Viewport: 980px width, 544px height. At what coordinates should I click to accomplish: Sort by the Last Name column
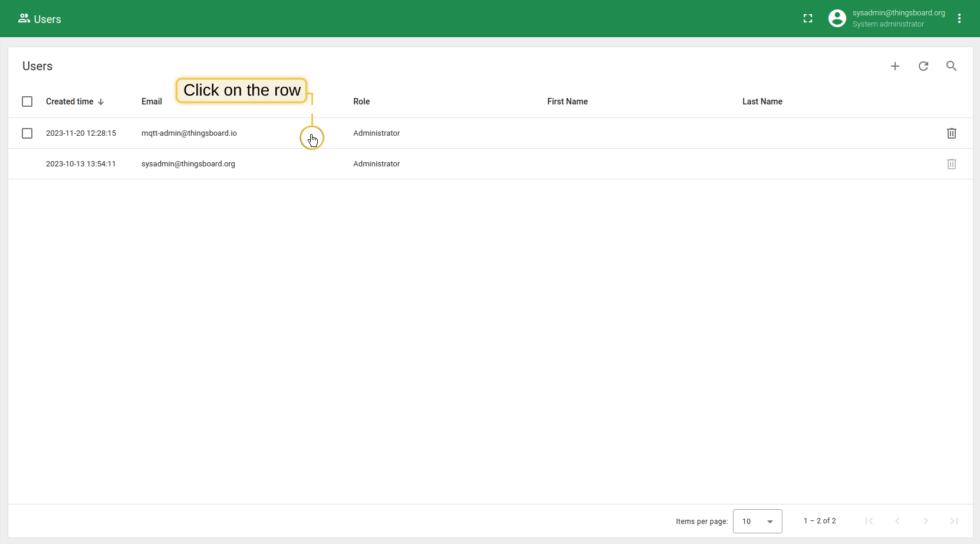762,101
